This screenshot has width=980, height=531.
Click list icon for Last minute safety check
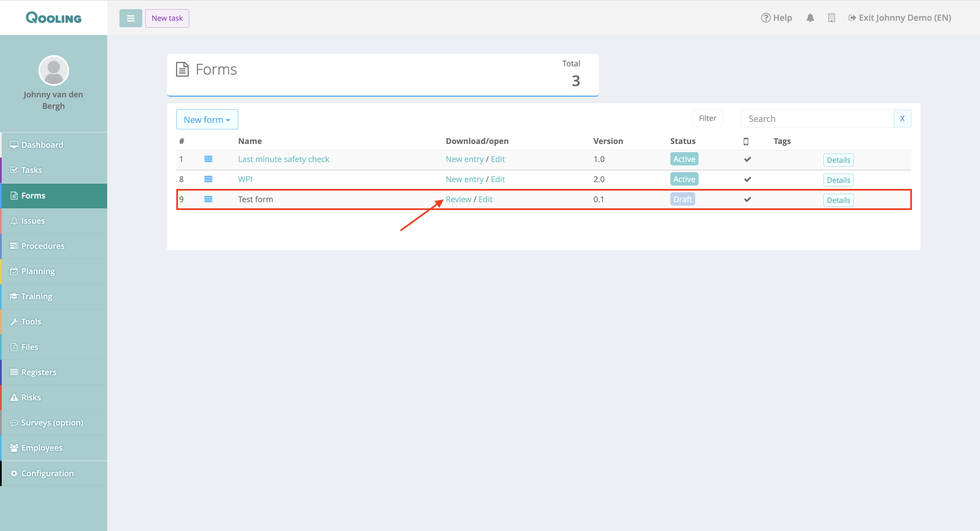coord(208,159)
